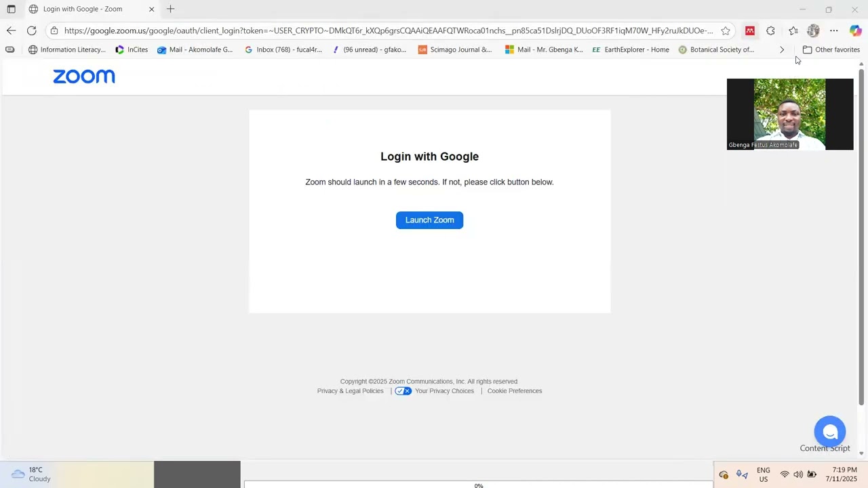The height and width of the screenshot is (488, 868).
Task: Go back using the browser back arrow
Action: pos(11,30)
